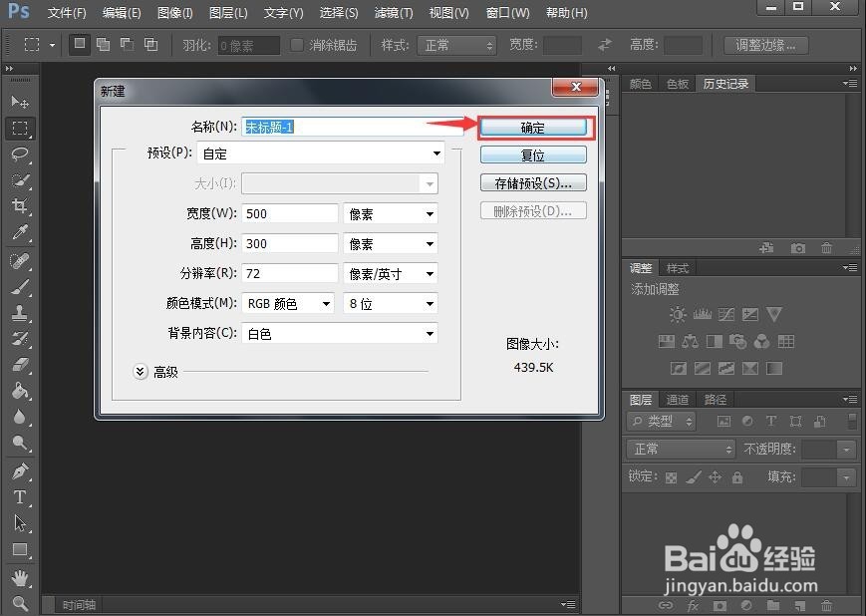Select the Pen tool
Image resolution: width=866 pixels, height=616 pixels.
point(20,471)
